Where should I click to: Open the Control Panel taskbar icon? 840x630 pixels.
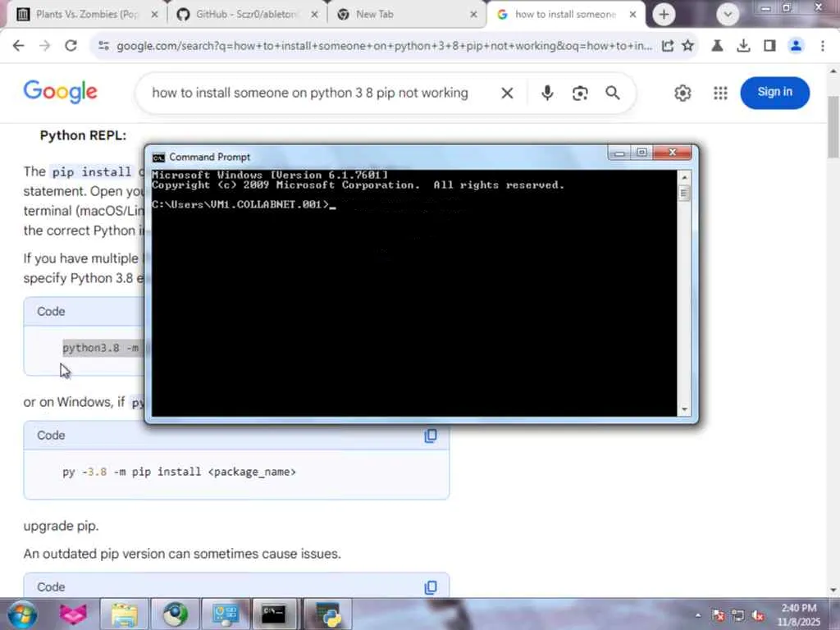[226, 614]
